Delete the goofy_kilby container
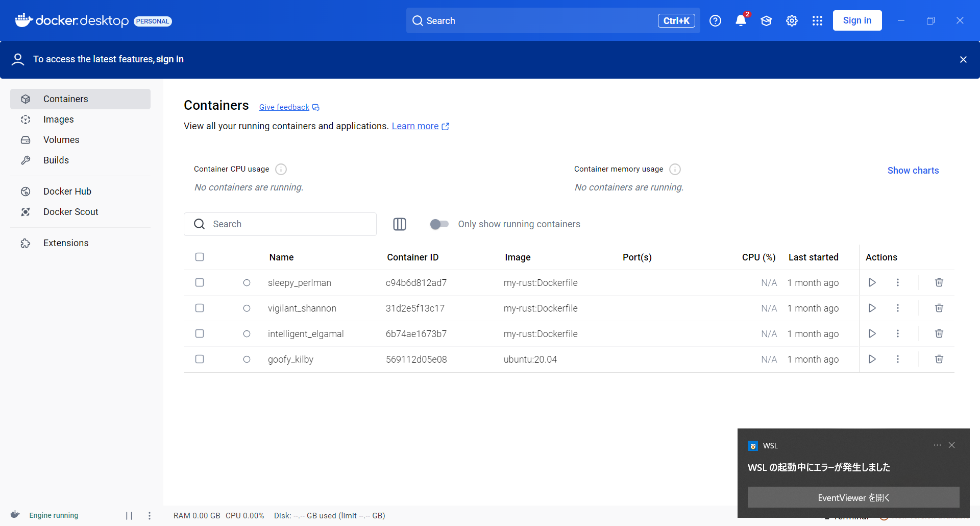This screenshot has height=526, width=980. click(x=939, y=359)
